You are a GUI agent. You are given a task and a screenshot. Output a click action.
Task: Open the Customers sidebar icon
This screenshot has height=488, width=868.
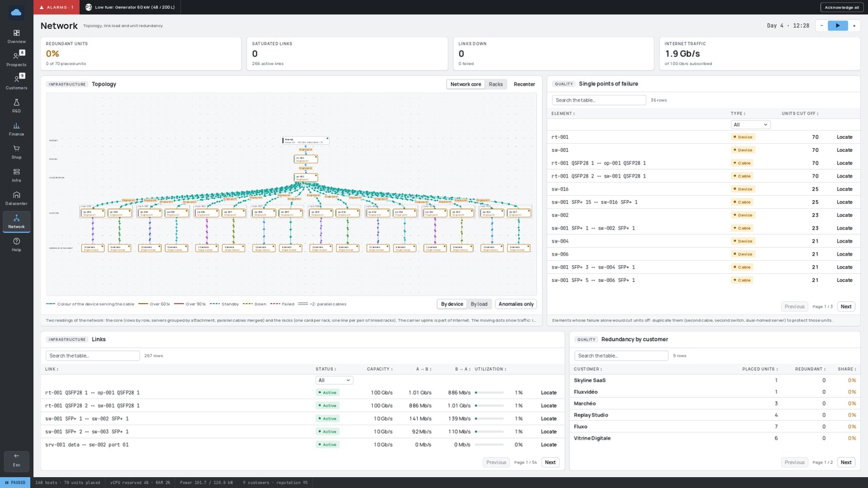click(16, 79)
